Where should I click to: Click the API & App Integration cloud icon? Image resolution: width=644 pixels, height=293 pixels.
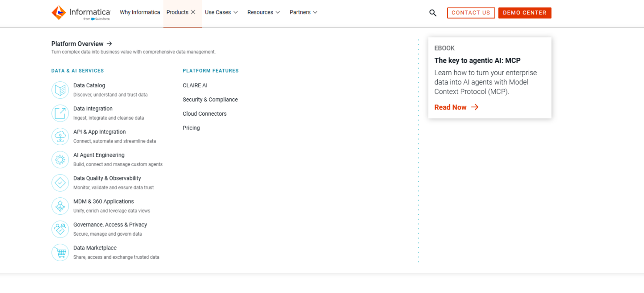click(x=60, y=137)
